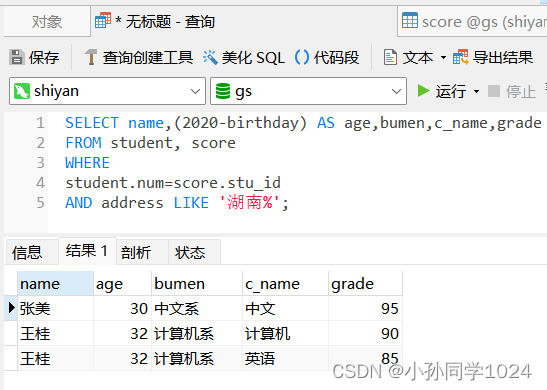The image size is (547, 390).
Task: Select the grade cell with value 90
Action: coord(365,333)
